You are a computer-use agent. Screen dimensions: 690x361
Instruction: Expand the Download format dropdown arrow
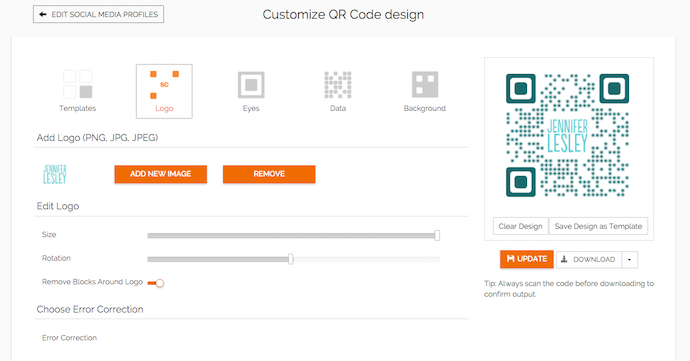coord(630,260)
